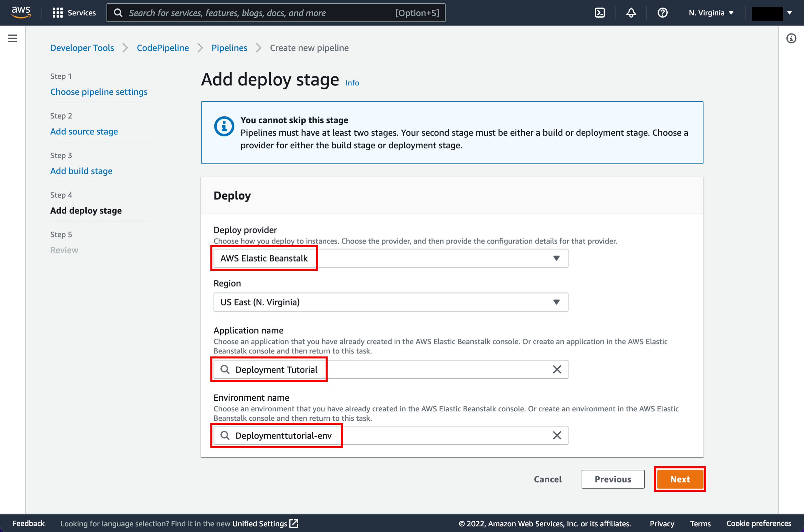
Task: Go to Choose pipeline settings step
Action: 99,92
